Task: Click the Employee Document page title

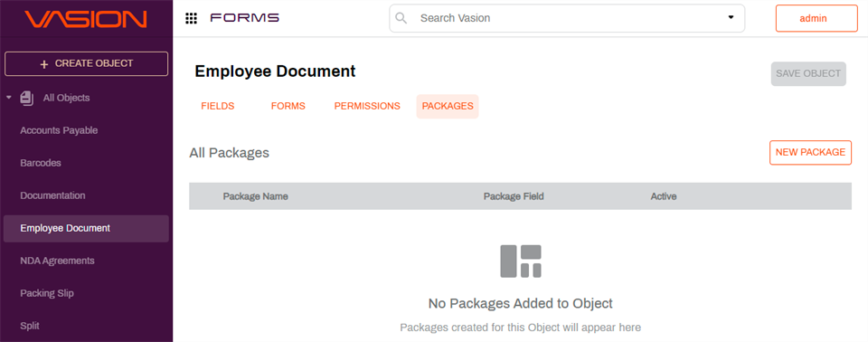Action: click(x=275, y=71)
